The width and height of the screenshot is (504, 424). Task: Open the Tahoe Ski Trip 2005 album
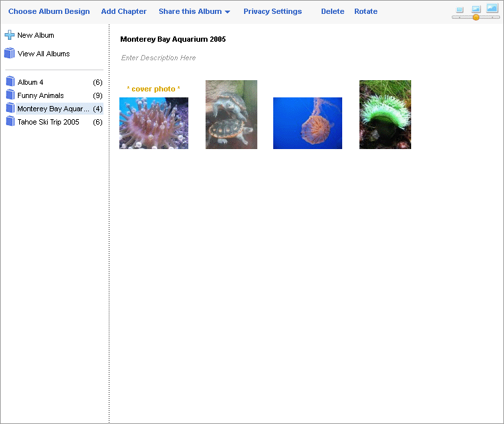click(x=48, y=122)
